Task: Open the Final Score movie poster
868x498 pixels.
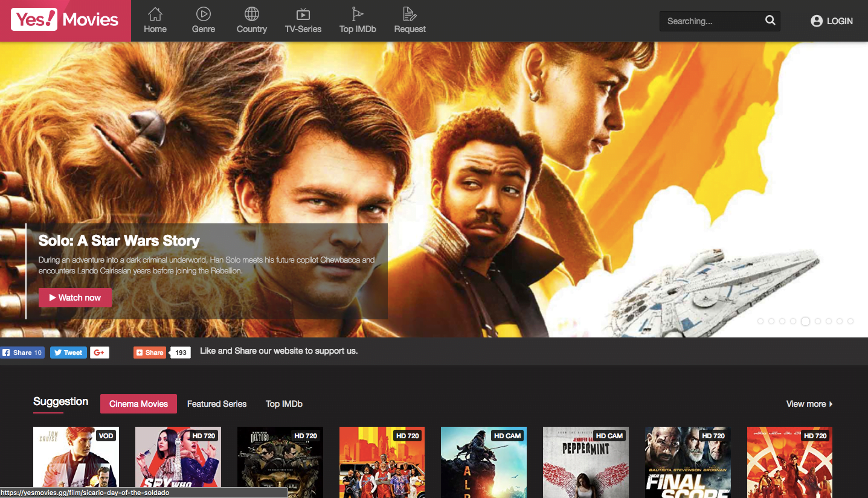Action: 688,462
